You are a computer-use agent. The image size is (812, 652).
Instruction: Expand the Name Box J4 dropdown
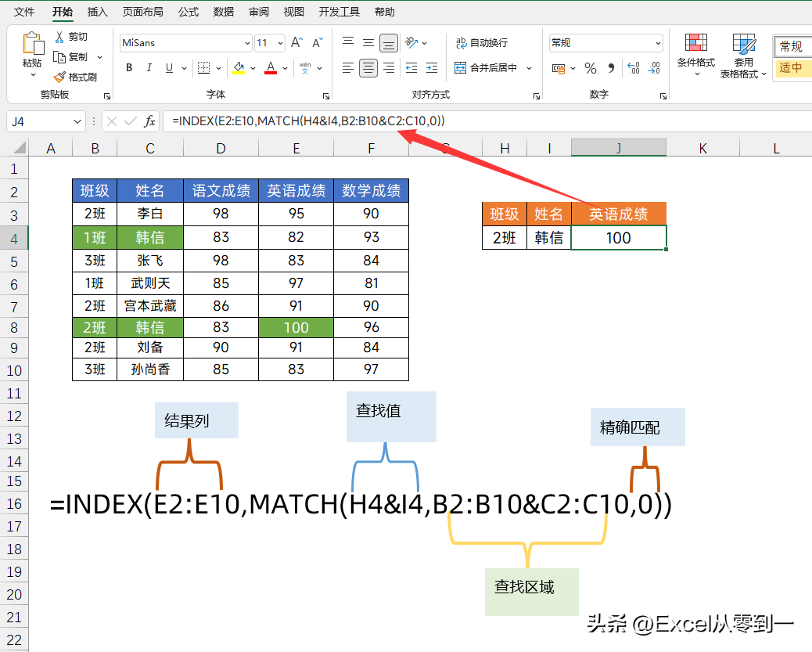click(x=77, y=122)
